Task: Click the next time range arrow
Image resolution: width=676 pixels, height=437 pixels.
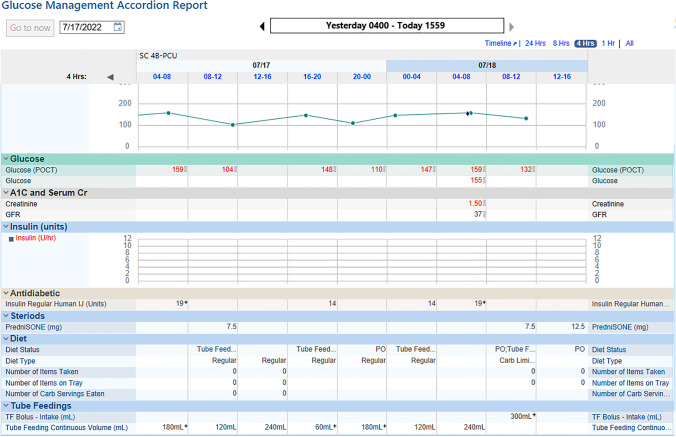Action: 511,26
